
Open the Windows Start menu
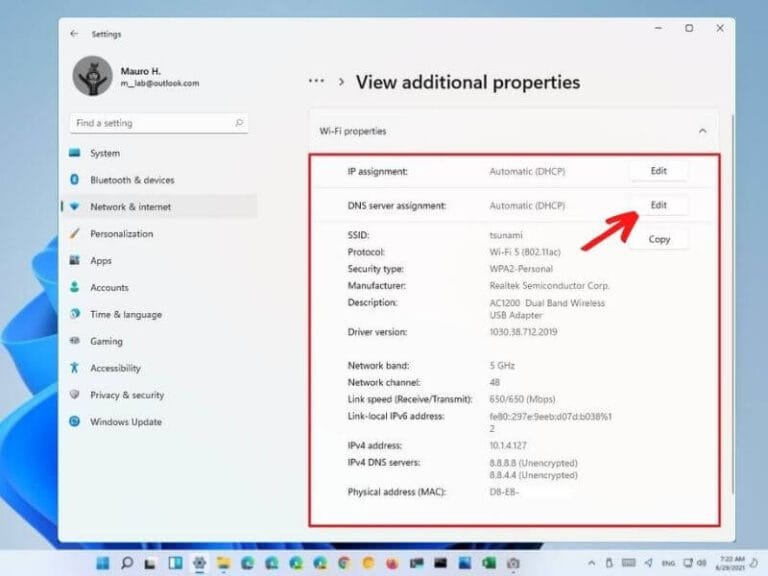(x=103, y=563)
